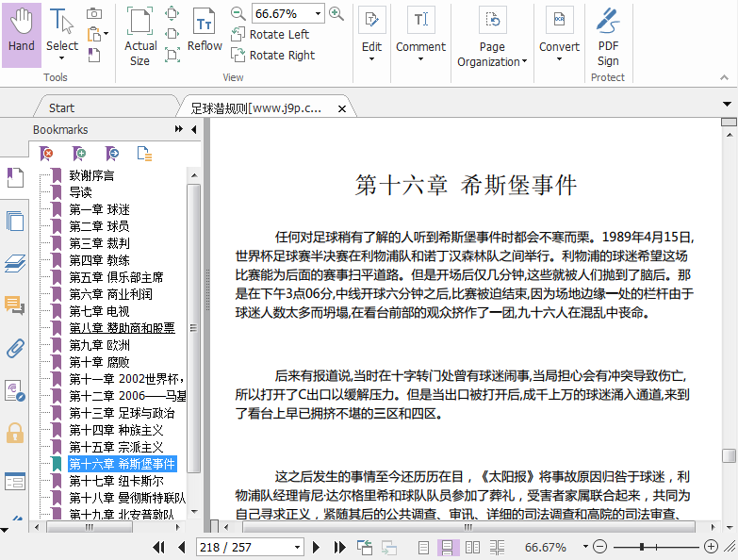Click the zoom slider handle

[642, 547]
